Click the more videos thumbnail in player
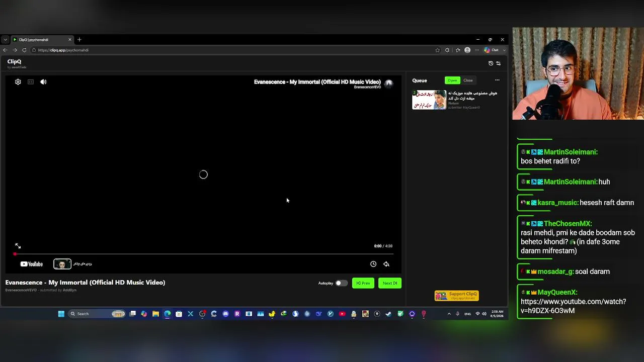 [62, 264]
